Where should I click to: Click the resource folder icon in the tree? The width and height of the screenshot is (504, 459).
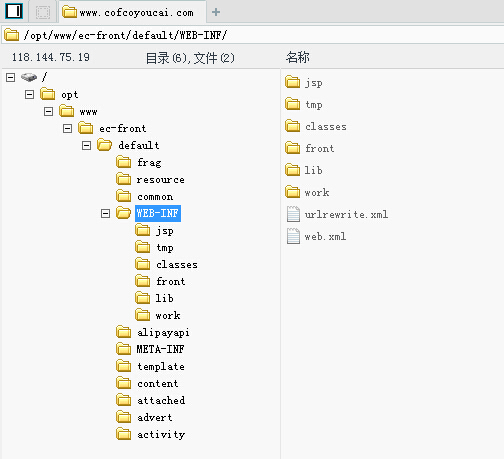[x=124, y=179]
